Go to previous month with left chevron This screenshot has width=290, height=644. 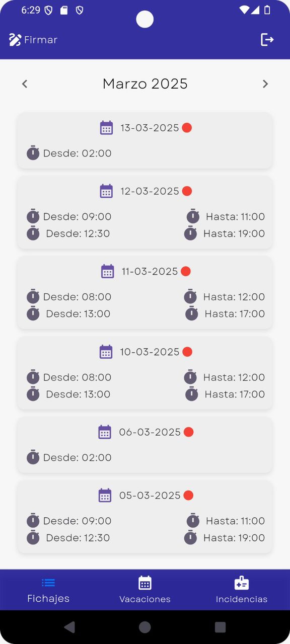pyautogui.click(x=25, y=84)
